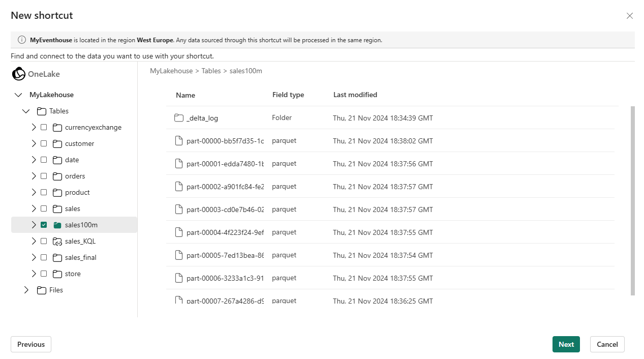The width and height of the screenshot is (644, 359).
Task: Click the Next button
Action: tap(566, 344)
